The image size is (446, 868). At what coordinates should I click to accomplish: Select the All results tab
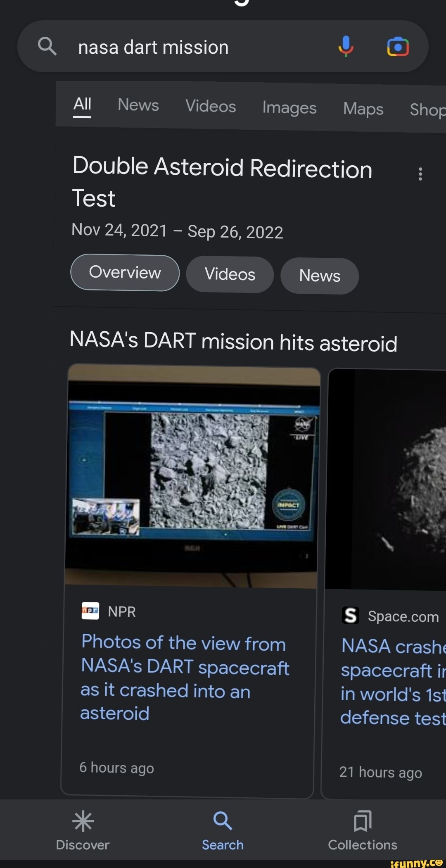pyautogui.click(x=82, y=104)
